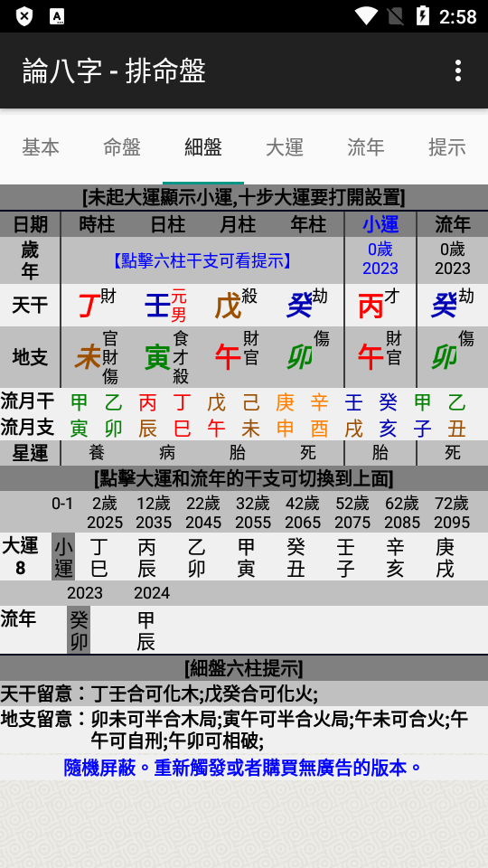This screenshot has width=488, height=868.
Task: Choose the 丁巳 大運 starting 2025
Action: (x=99, y=558)
